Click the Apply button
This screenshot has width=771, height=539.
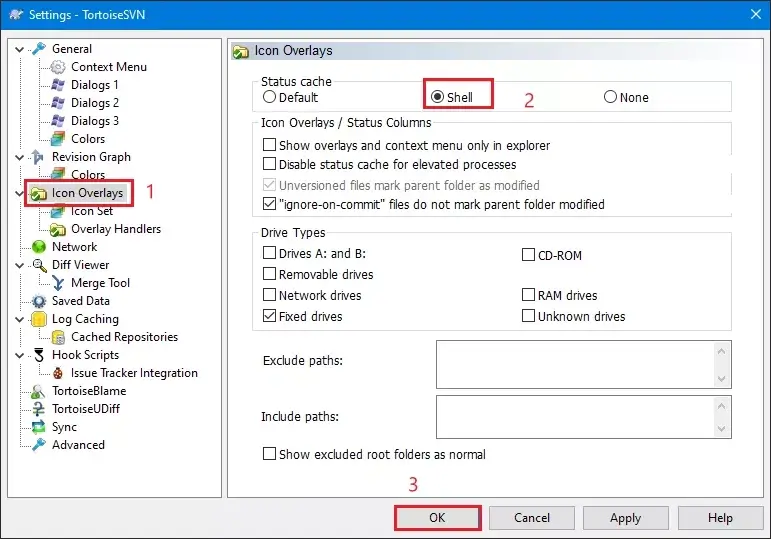tap(625, 518)
